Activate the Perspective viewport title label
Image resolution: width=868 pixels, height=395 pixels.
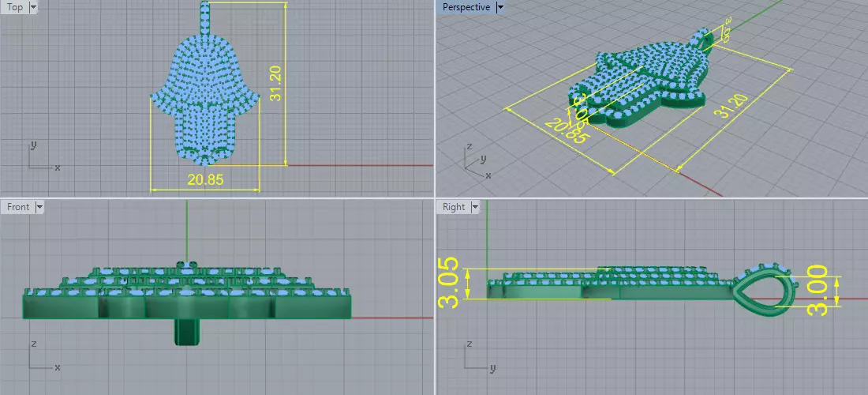pyautogui.click(x=466, y=7)
